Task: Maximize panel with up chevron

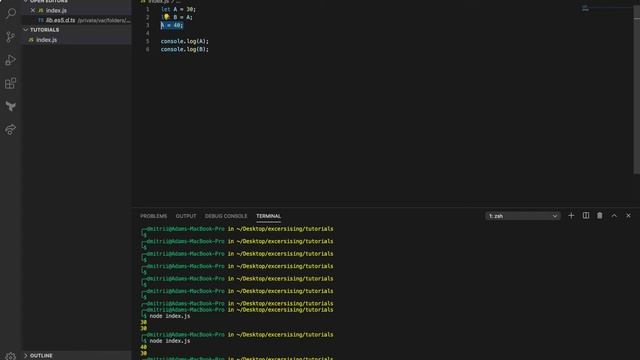Action: pos(614,216)
